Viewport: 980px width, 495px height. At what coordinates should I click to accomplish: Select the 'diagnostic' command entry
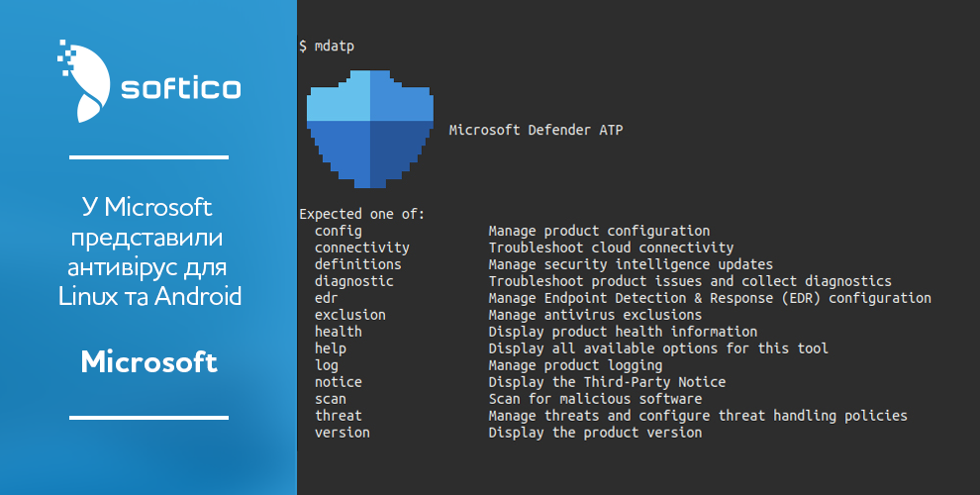[353, 281]
